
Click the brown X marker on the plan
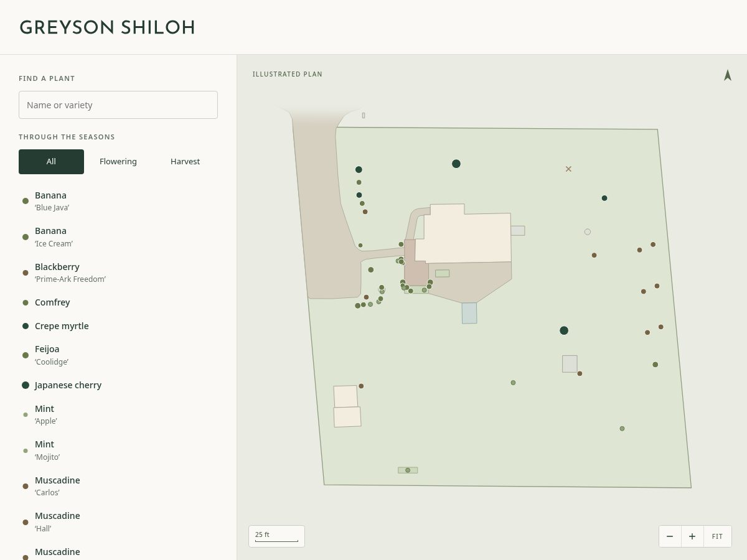point(568,169)
